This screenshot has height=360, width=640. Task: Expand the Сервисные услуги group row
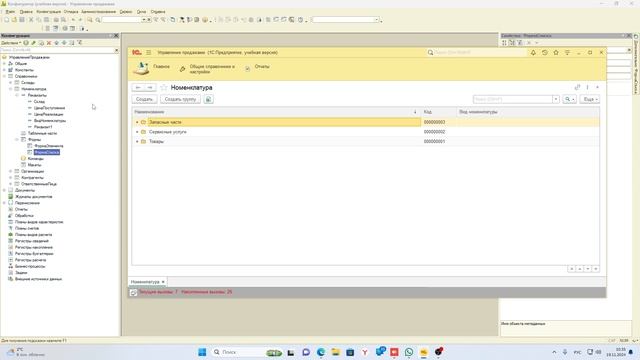[137, 132]
